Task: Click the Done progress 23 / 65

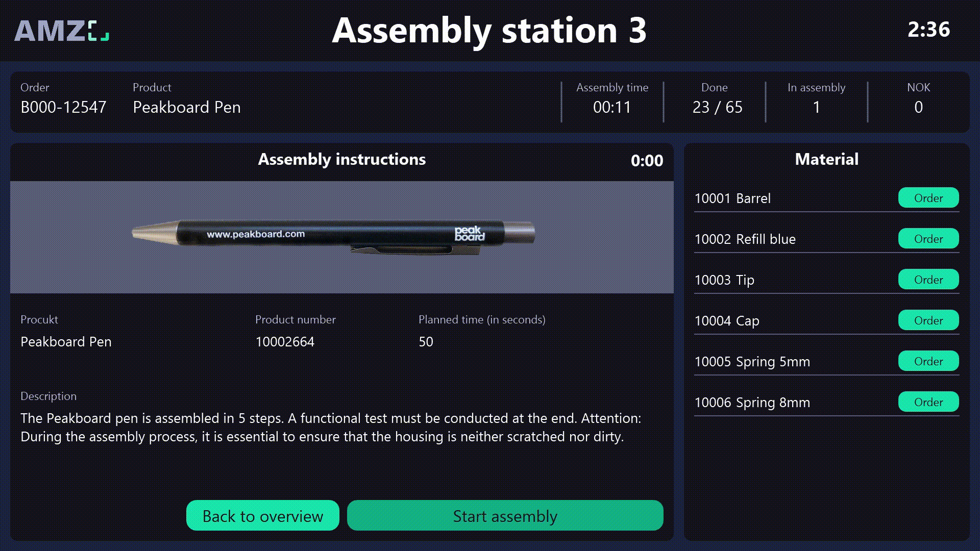Action: (x=717, y=107)
